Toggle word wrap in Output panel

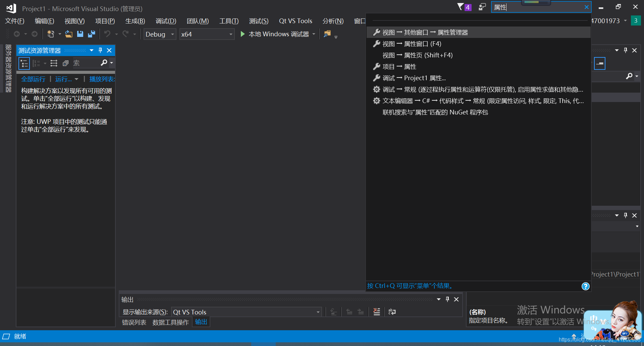pyautogui.click(x=392, y=312)
